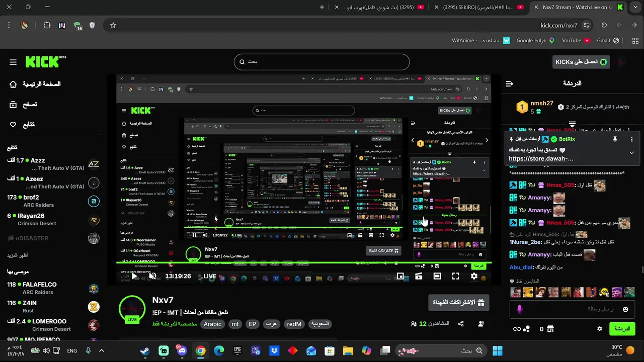Image resolution: width=644 pixels, height=362 pixels.
Task: Reload the page
Action: pyautogui.click(x=604, y=25)
